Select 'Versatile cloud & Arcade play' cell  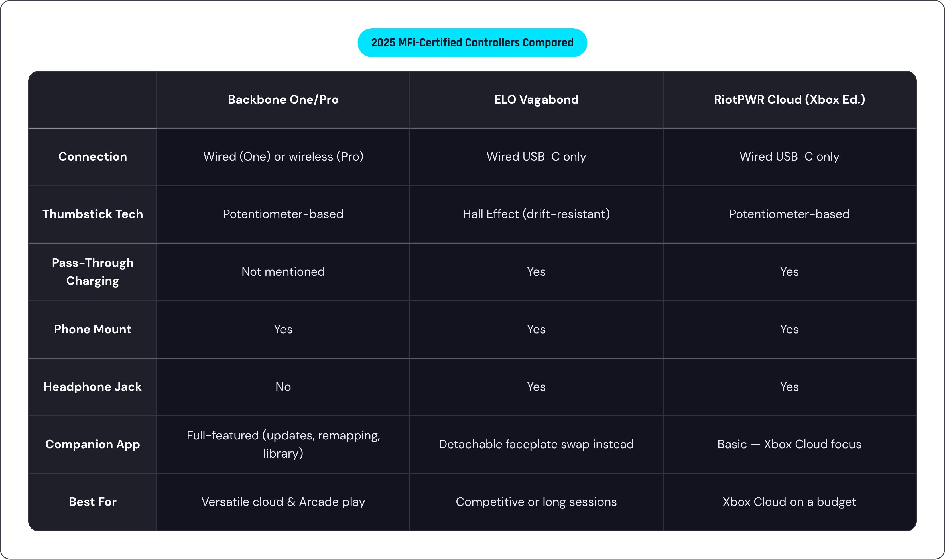coord(283,502)
